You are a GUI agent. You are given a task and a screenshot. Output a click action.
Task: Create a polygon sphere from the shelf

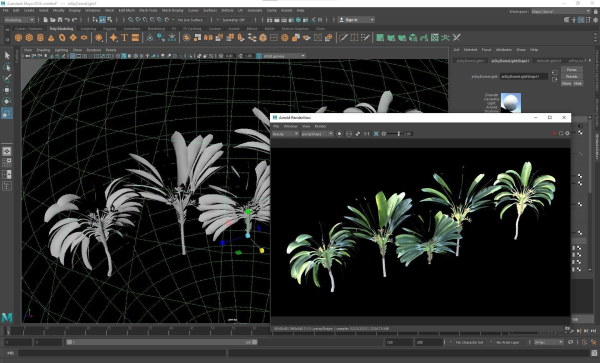[x=18, y=37]
